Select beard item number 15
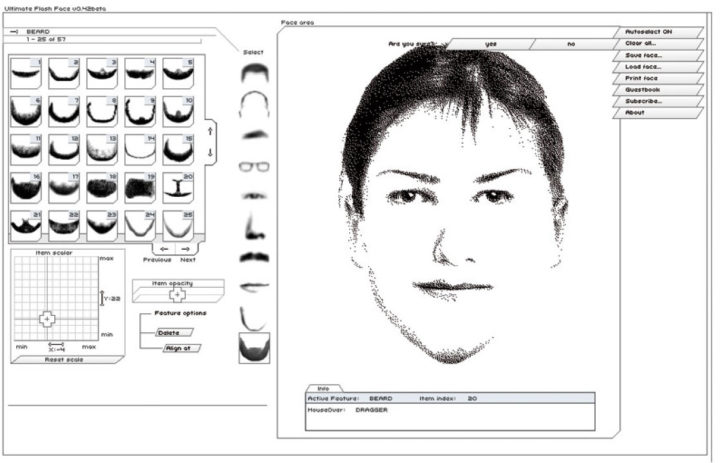The height and width of the screenshot is (463, 720). pos(178,149)
